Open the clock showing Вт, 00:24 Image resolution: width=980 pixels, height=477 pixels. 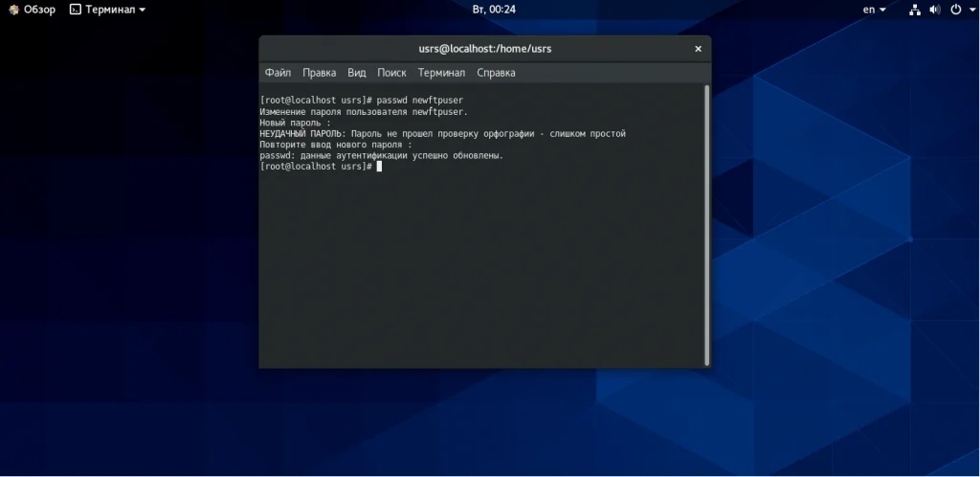(x=494, y=10)
